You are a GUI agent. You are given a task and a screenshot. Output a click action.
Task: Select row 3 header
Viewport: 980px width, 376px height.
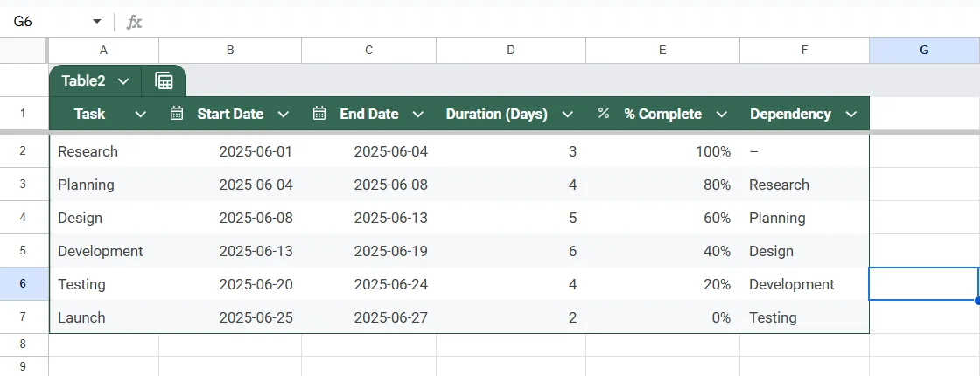[x=24, y=185]
